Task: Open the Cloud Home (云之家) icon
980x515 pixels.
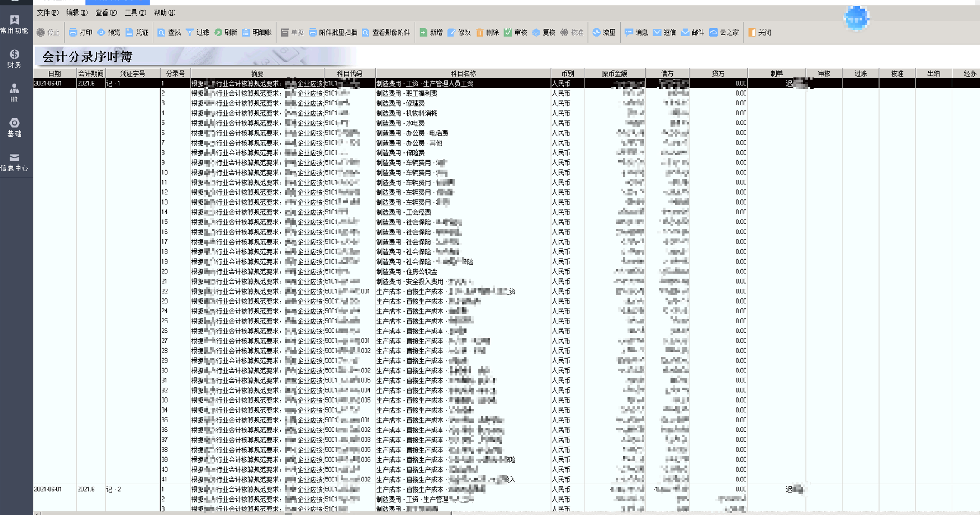Action: [x=714, y=32]
